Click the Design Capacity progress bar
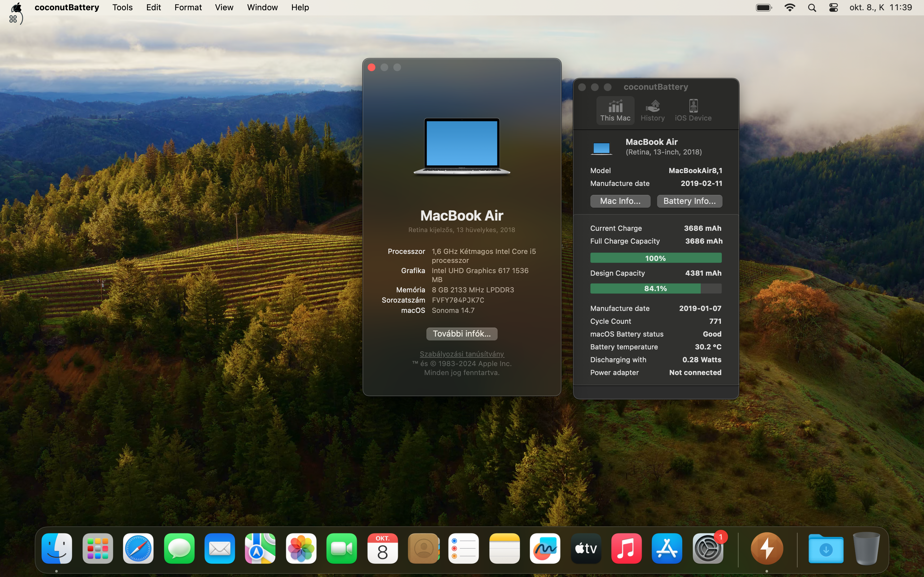This screenshot has height=577, width=924. (655, 288)
